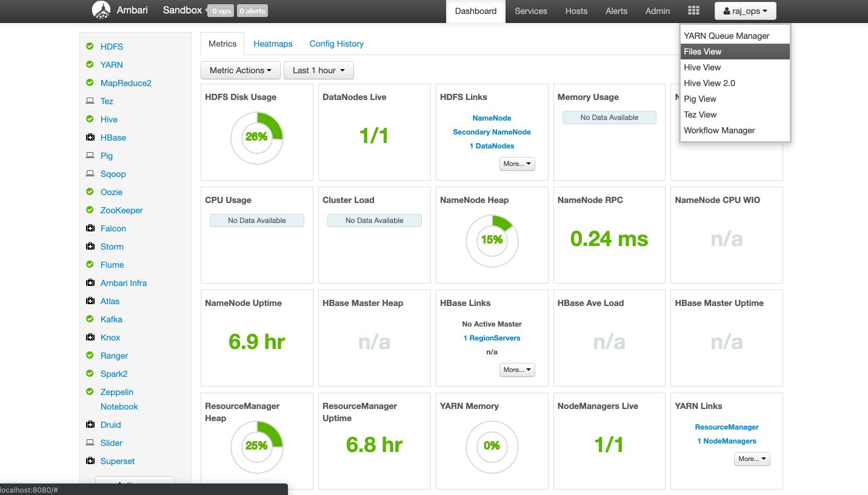
Task: Click the medkit icon beside Superset
Action: (90, 460)
